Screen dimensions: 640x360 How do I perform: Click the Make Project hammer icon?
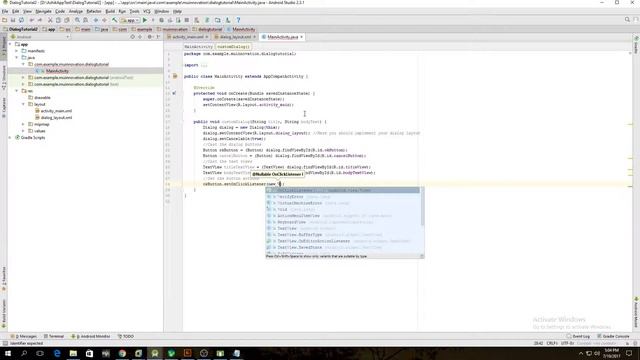pyautogui.click(x=115, y=20)
